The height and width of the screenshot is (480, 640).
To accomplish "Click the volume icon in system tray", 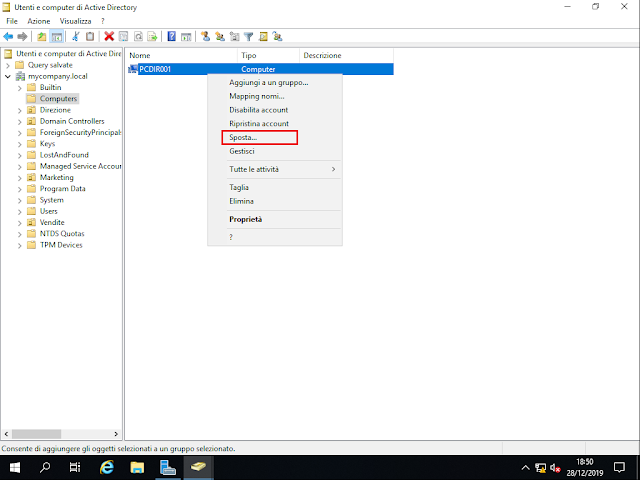I will (x=555, y=468).
